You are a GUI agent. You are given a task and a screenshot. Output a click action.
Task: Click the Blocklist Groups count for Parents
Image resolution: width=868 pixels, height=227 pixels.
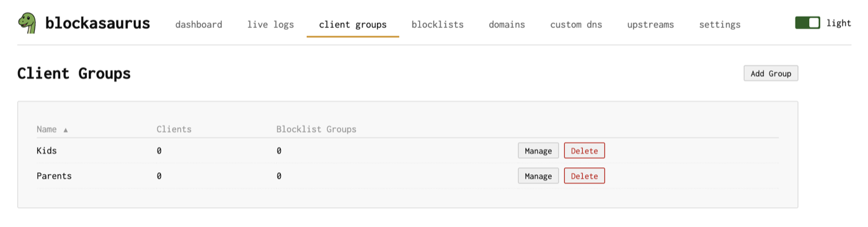[x=279, y=176]
